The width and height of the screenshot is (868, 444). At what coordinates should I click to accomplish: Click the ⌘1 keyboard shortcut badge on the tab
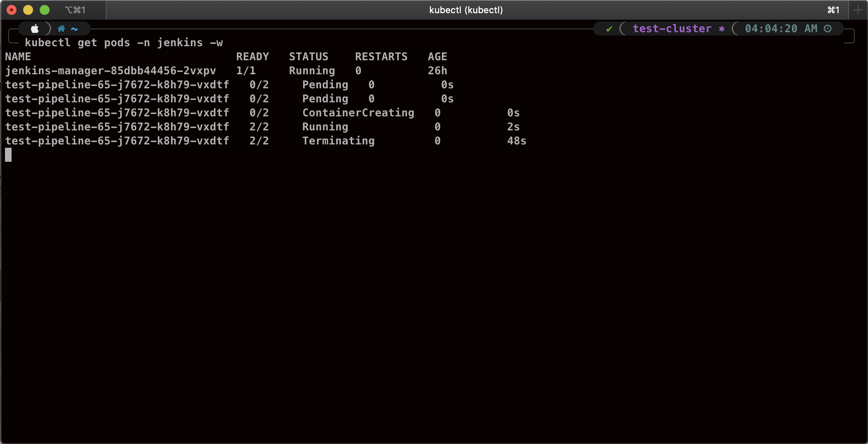tap(76, 9)
